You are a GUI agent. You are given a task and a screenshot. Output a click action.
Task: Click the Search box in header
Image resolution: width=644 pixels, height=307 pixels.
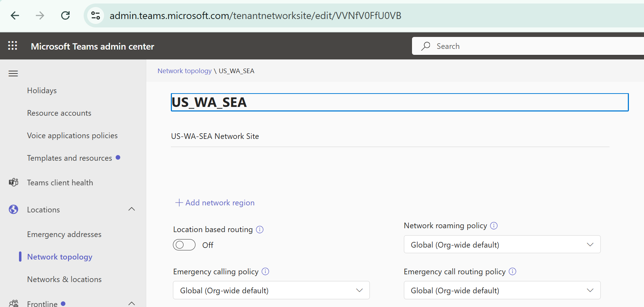click(x=527, y=46)
